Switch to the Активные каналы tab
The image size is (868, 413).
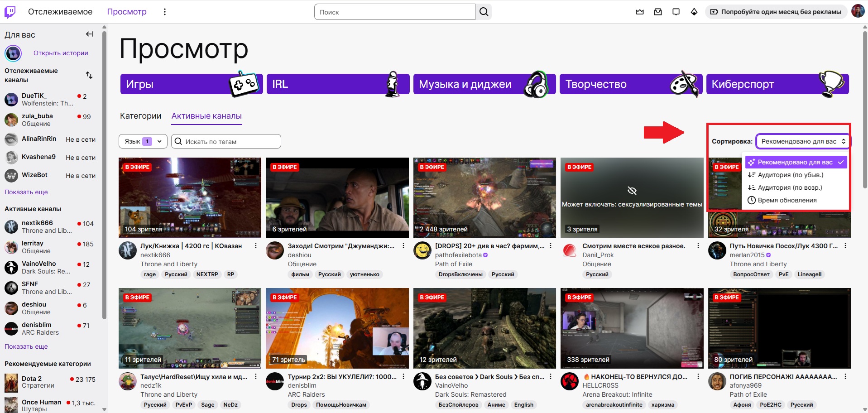[206, 116]
